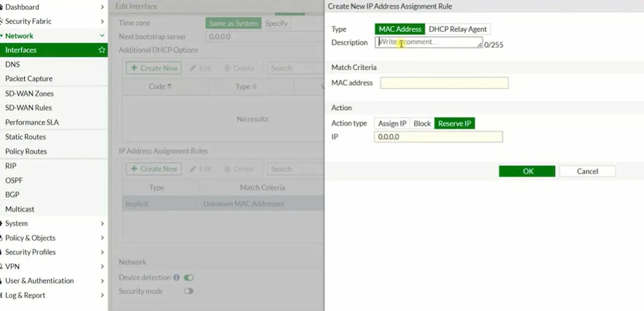Click the MAC address input field

click(x=444, y=83)
